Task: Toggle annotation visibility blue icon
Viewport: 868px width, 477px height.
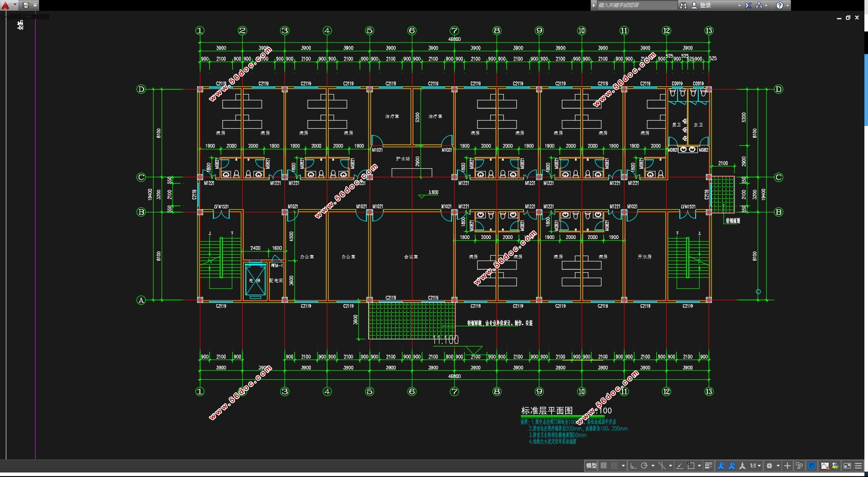Action: 721,466
